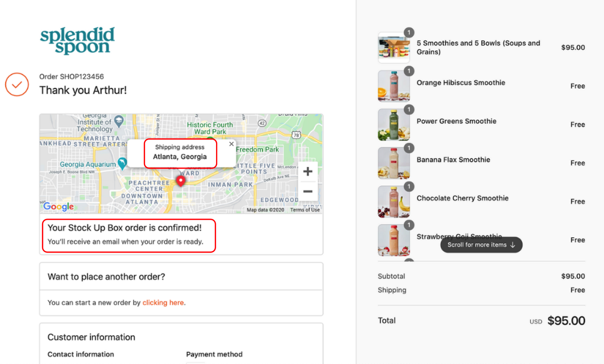Click the Payment method label
Screen dimensions: 604x364
pyautogui.click(x=214, y=354)
